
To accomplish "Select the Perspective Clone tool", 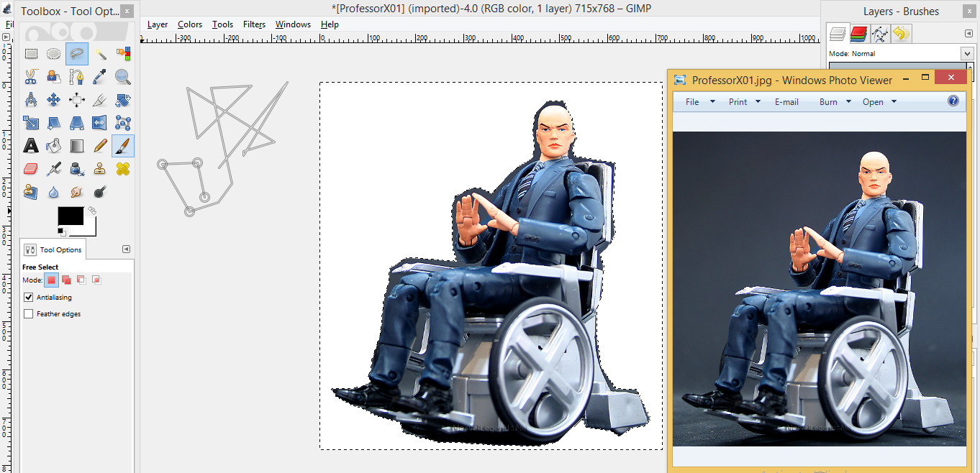I will tap(31, 192).
